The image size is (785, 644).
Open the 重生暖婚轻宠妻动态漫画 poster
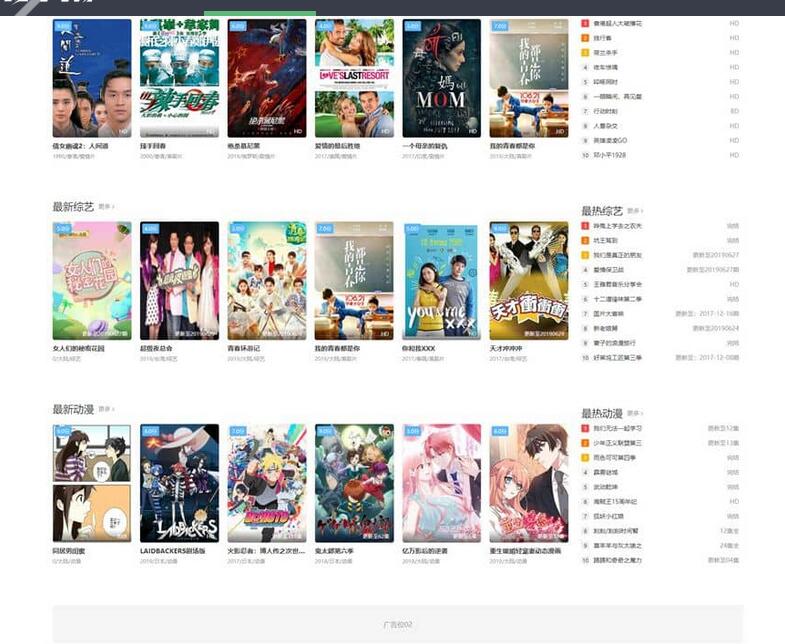(x=529, y=483)
